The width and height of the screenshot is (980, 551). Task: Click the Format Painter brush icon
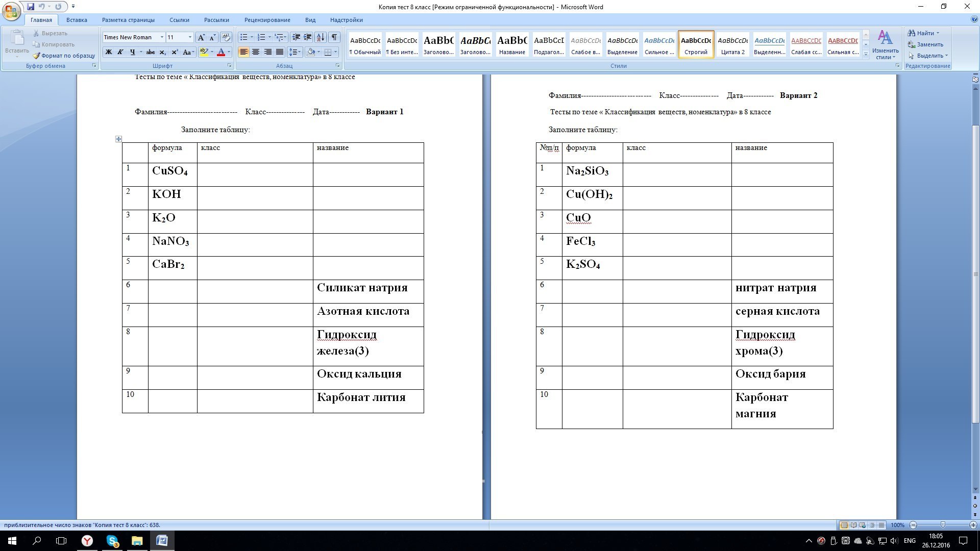point(37,56)
